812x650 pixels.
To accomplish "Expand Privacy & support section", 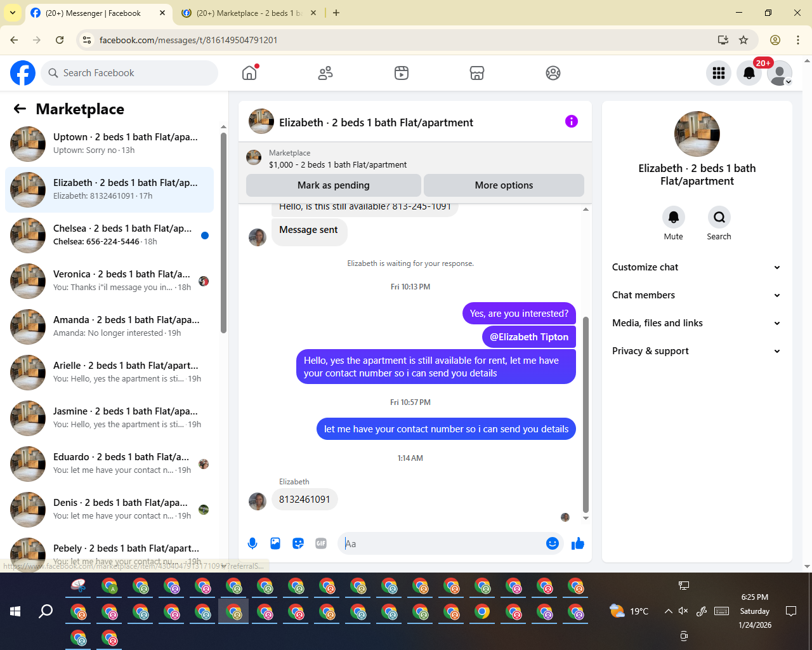I will [x=697, y=351].
